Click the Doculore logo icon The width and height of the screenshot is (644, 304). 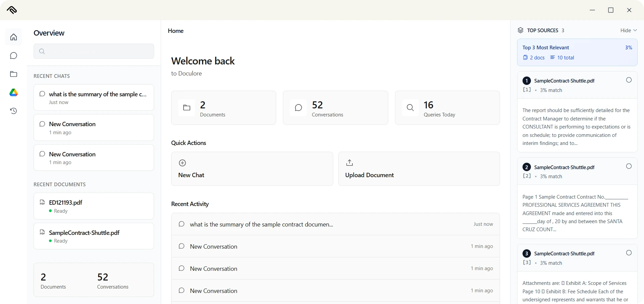click(12, 10)
